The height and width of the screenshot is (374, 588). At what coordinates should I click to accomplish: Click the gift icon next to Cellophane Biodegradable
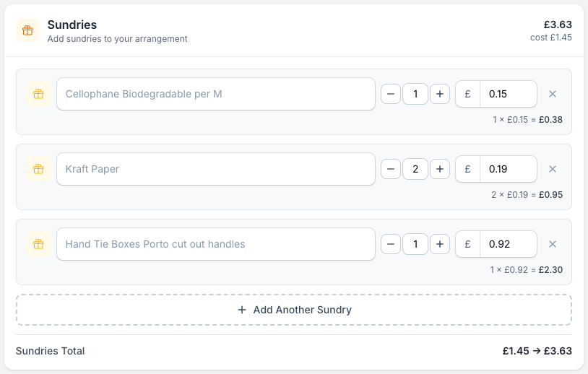(38, 94)
